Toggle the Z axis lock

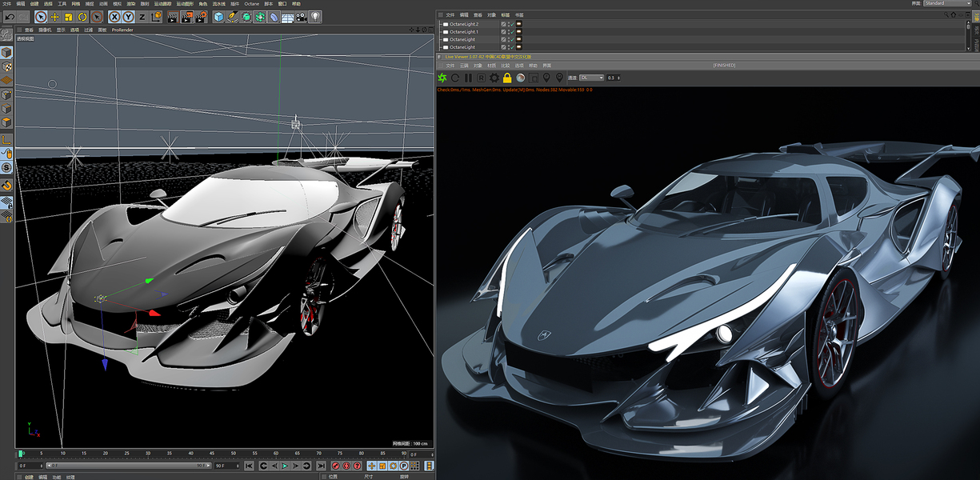pos(142,17)
